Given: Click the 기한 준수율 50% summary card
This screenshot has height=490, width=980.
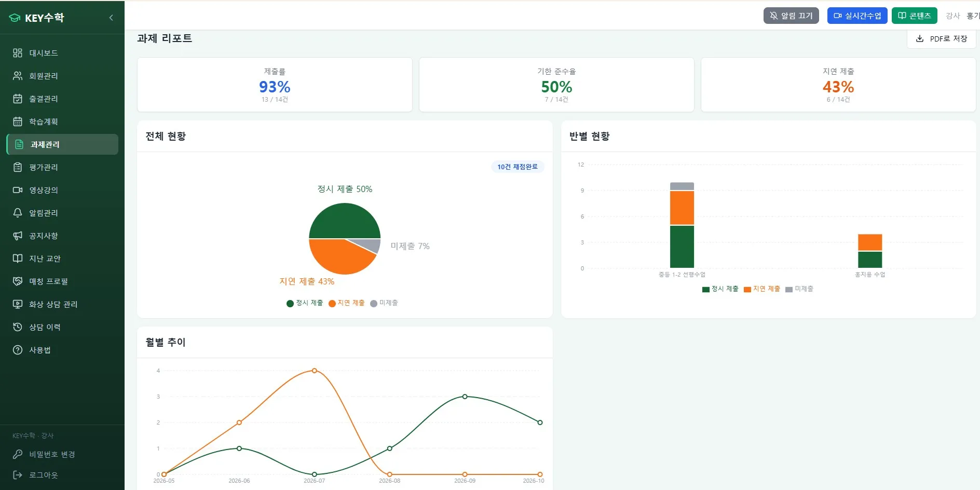Looking at the screenshot, I should click(x=556, y=85).
